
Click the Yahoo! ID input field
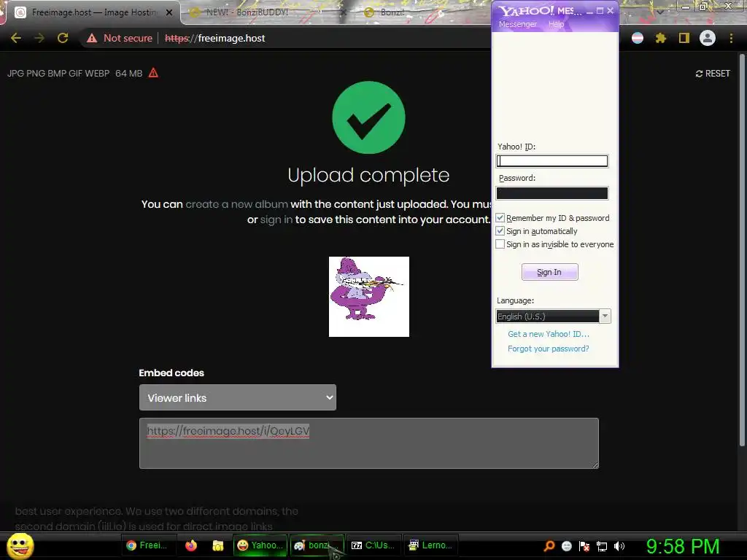(x=552, y=161)
